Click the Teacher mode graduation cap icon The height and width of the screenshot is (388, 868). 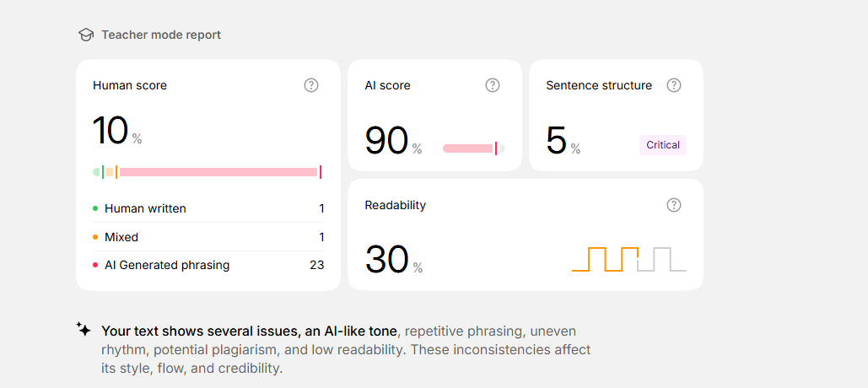coord(85,35)
